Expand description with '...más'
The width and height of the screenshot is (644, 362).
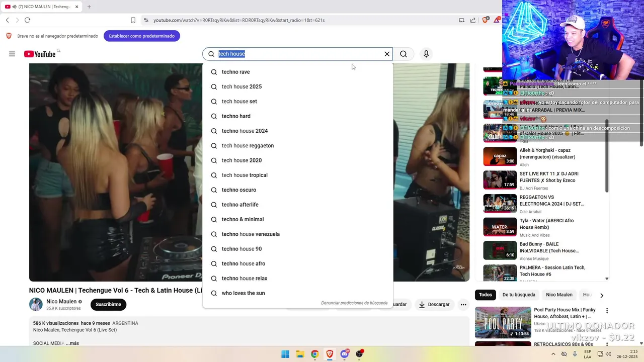tap(72, 343)
